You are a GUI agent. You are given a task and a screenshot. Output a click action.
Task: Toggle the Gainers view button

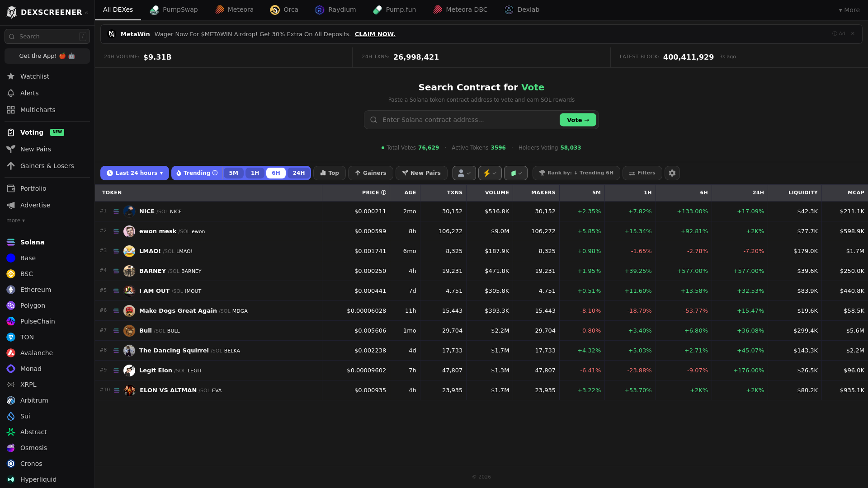(371, 173)
